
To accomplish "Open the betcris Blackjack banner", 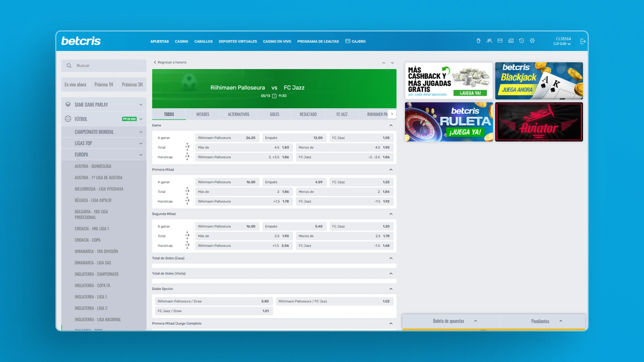I will (x=539, y=81).
